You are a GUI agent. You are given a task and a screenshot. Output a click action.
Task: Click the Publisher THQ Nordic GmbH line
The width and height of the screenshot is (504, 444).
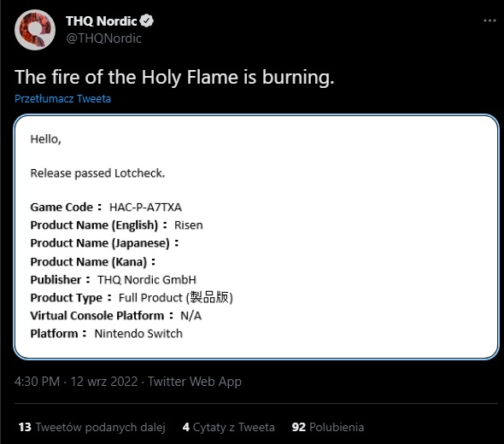(x=113, y=280)
